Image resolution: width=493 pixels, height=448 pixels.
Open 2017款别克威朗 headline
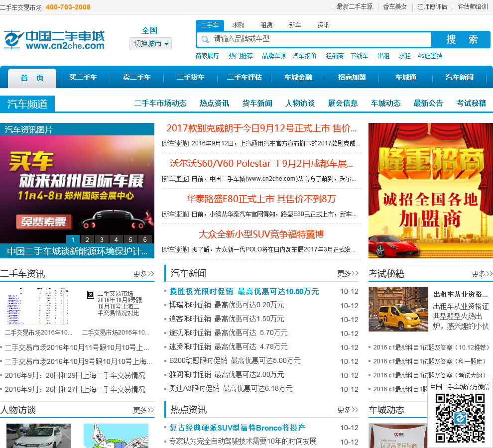[x=261, y=128]
